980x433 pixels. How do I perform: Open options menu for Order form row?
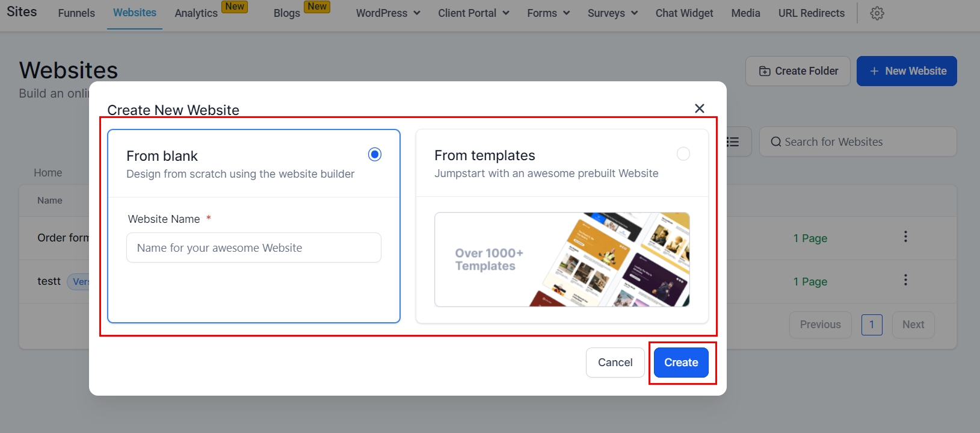point(905,237)
